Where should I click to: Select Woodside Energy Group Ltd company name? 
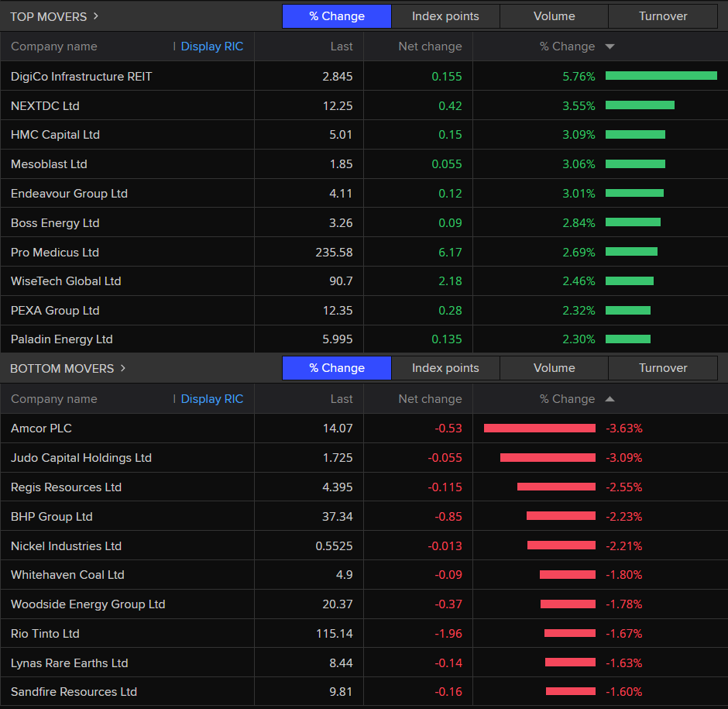point(88,604)
